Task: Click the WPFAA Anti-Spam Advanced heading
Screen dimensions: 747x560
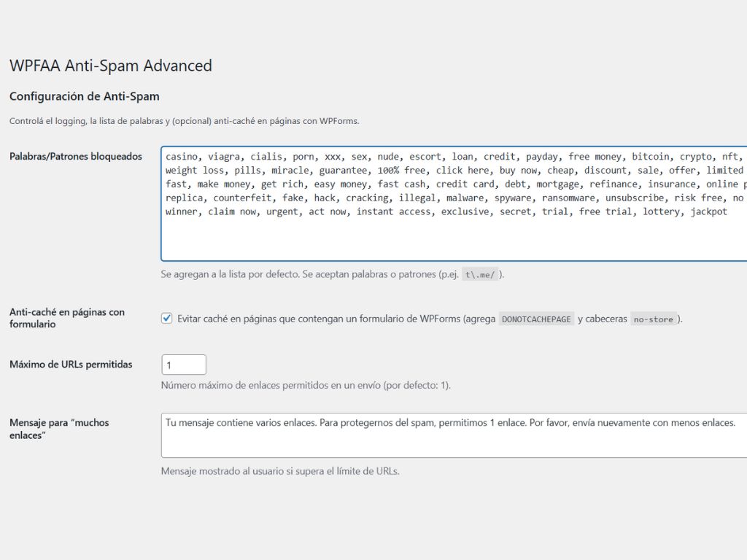Action: click(x=109, y=66)
